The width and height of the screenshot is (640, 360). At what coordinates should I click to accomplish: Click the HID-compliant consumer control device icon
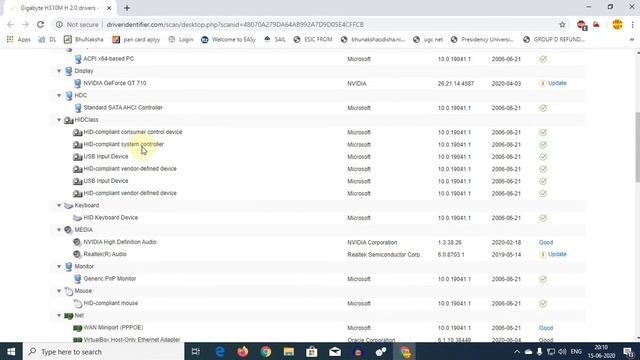[x=78, y=133]
